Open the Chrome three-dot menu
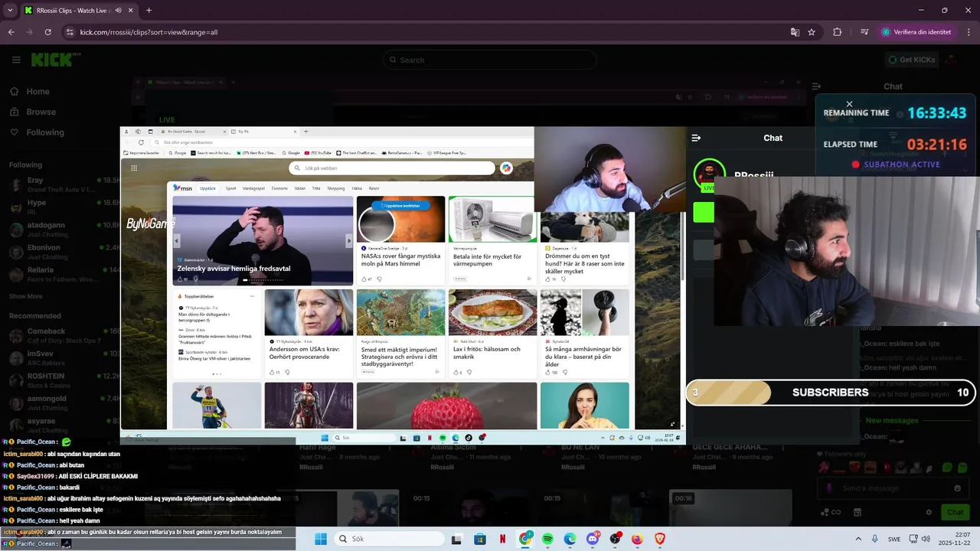The width and height of the screenshot is (980, 551). [x=967, y=32]
